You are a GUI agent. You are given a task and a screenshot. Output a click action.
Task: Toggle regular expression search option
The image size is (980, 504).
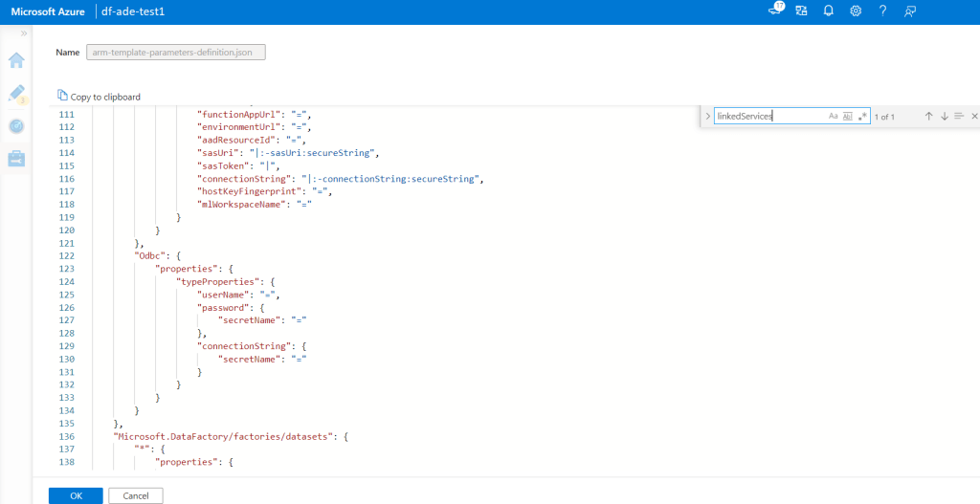click(862, 116)
